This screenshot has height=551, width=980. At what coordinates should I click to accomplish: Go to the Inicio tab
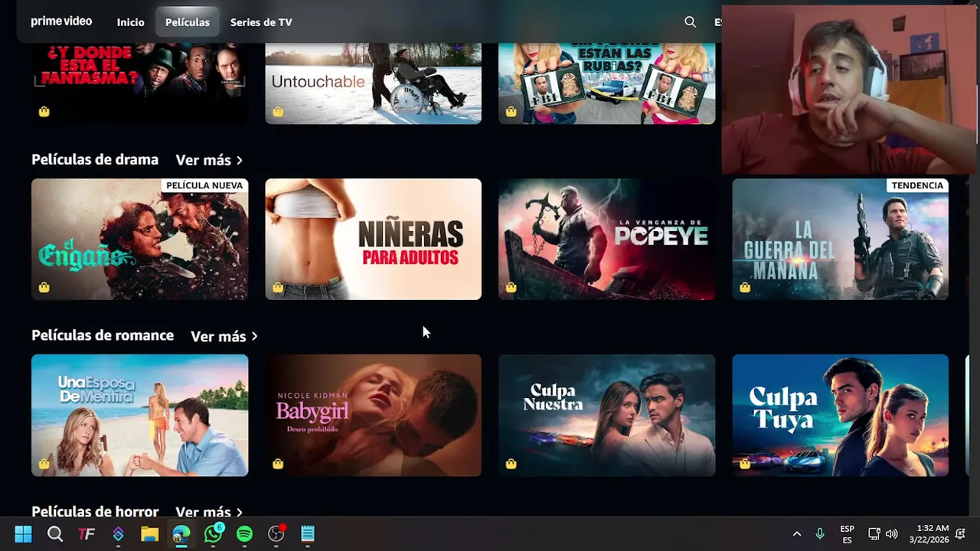130,22
